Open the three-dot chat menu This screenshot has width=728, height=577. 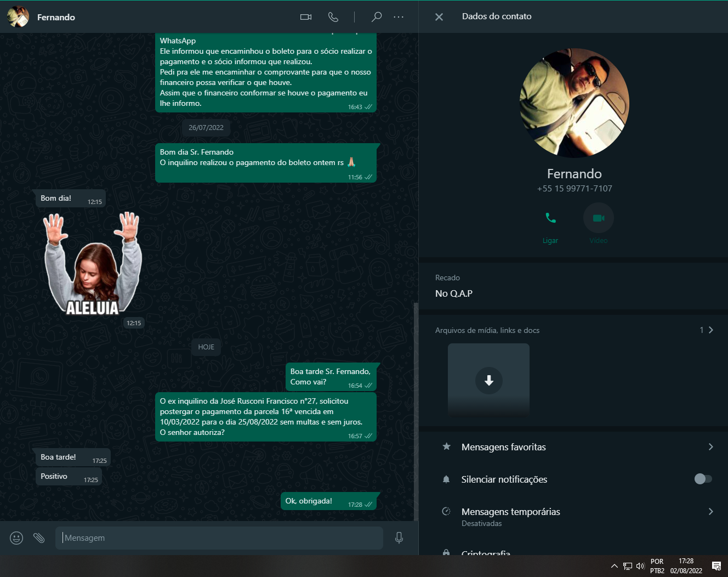(399, 17)
